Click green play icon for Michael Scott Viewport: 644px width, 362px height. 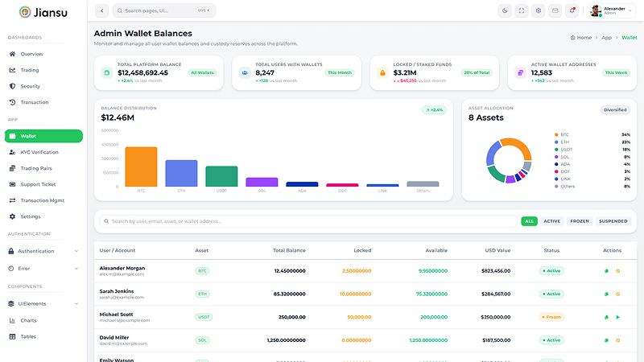[617, 317]
